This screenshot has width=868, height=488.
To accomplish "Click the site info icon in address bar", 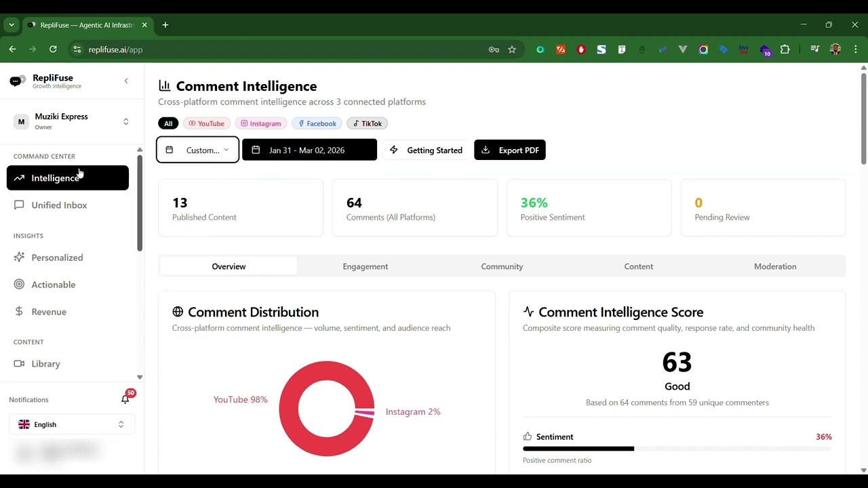I will (x=77, y=49).
